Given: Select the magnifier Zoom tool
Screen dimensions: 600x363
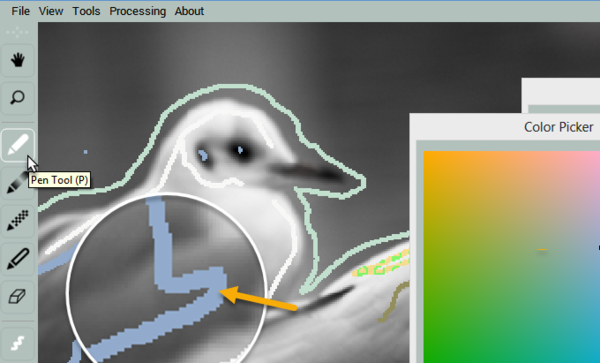Looking at the screenshot, I should pos(18,98).
